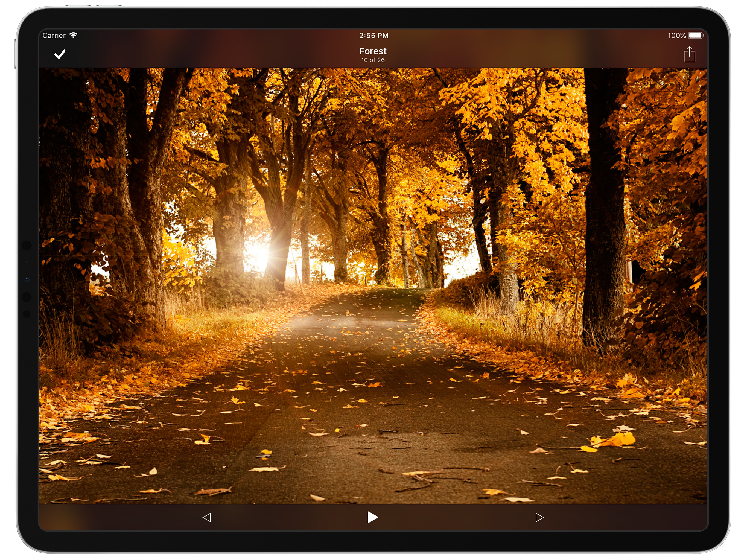
Task: Tap the Carrier label in status bar
Action: pyautogui.click(x=54, y=36)
